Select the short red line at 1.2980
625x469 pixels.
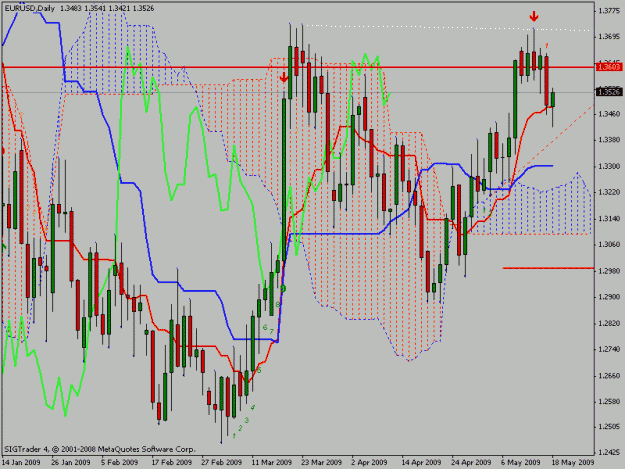tap(548, 268)
